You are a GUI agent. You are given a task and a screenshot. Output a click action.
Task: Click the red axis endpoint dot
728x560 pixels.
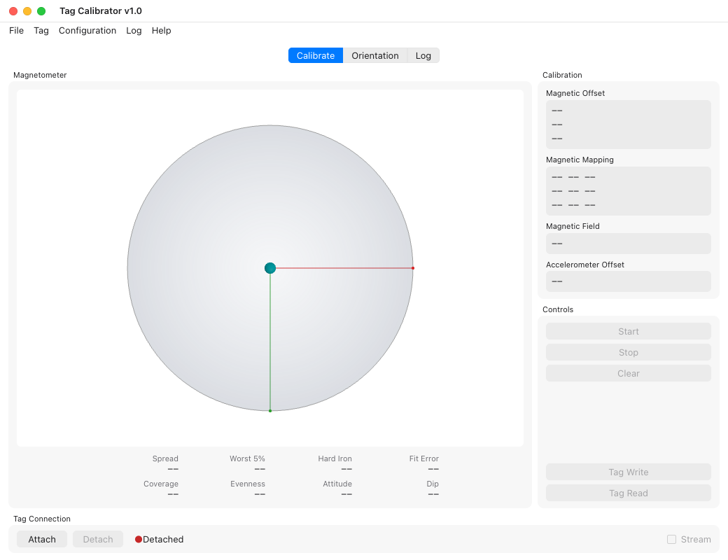[413, 268]
